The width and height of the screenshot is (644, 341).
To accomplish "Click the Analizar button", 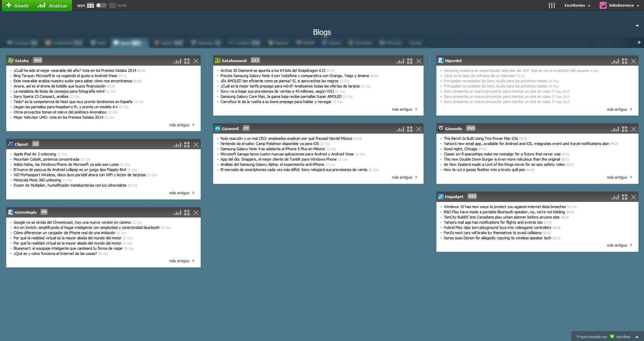I will tap(53, 5).
